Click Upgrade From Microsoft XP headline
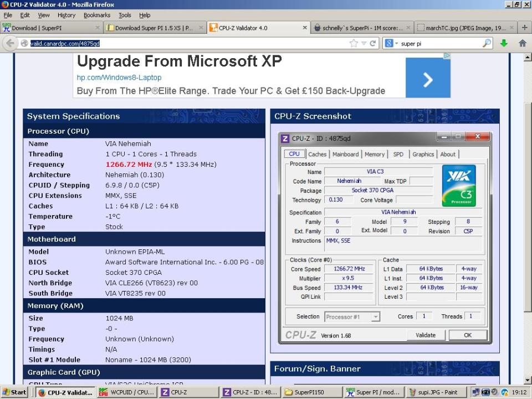 (x=179, y=61)
